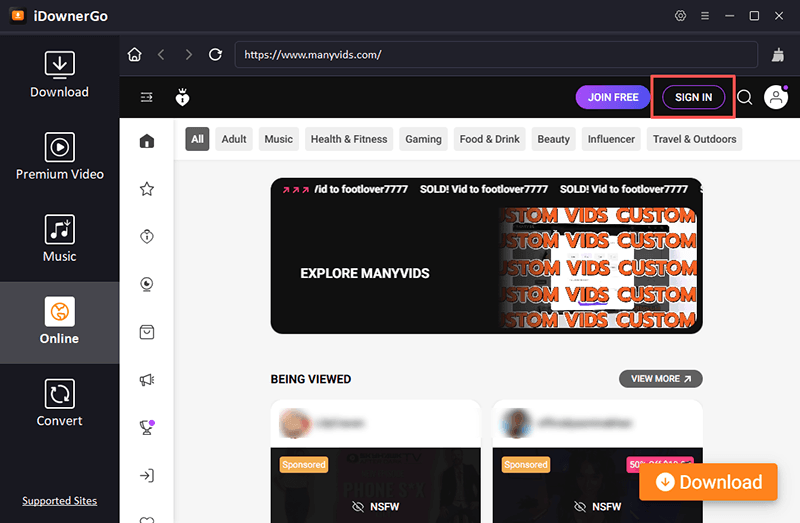Click the BEING VIEWED heading
The width and height of the screenshot is (800, 523).
click(311, 379)
